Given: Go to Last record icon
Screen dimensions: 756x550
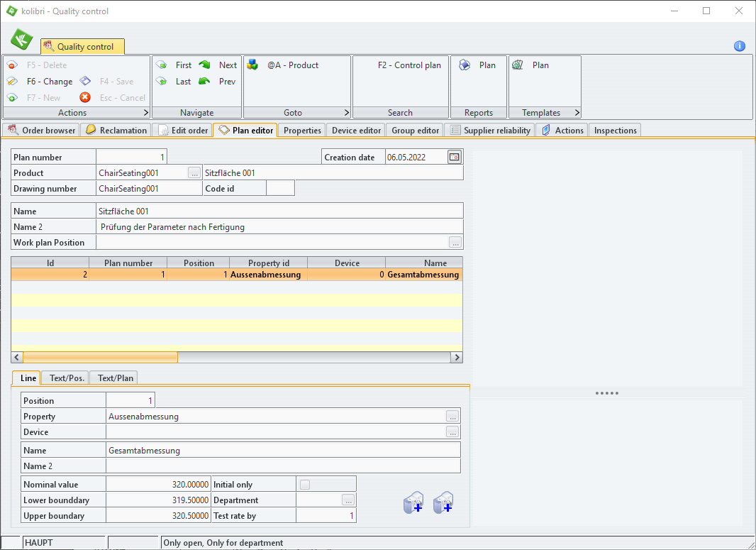Looking at the screenshot, I should pyautogui.click(x=162, y=82).
